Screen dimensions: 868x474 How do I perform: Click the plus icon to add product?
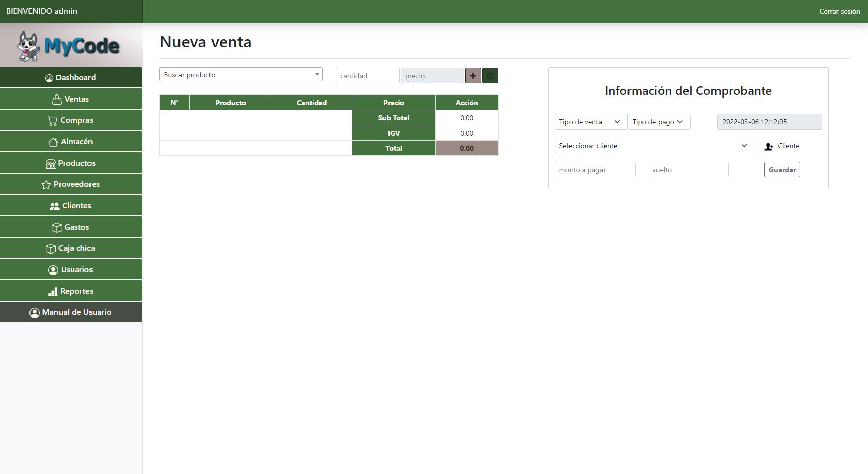click(473, 76)
